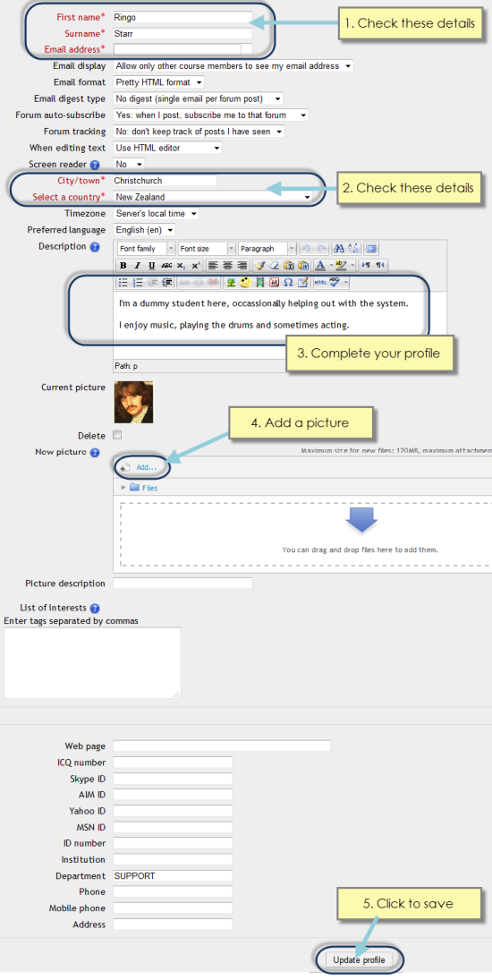This screenshot has width=492, height=980.
Task: Click the current profile picture thumbnail
Action: pyautogui.click(x=133, y=403)
